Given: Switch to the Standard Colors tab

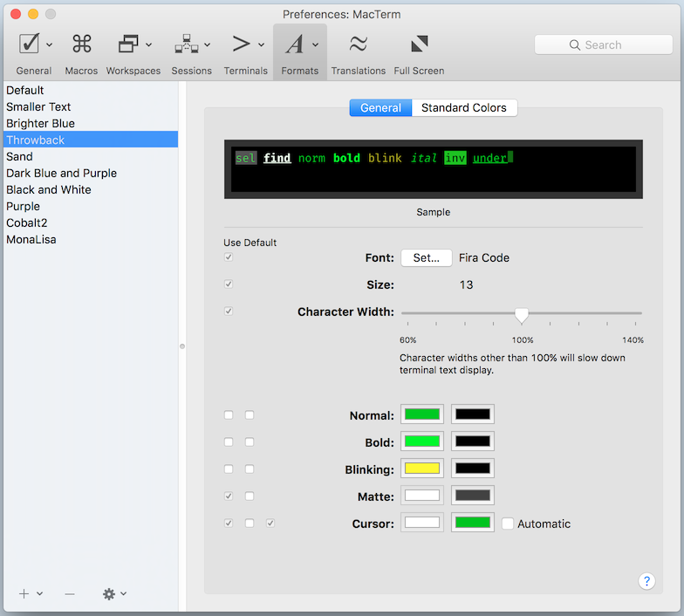Looking at the screenshot, I should 463,108.
